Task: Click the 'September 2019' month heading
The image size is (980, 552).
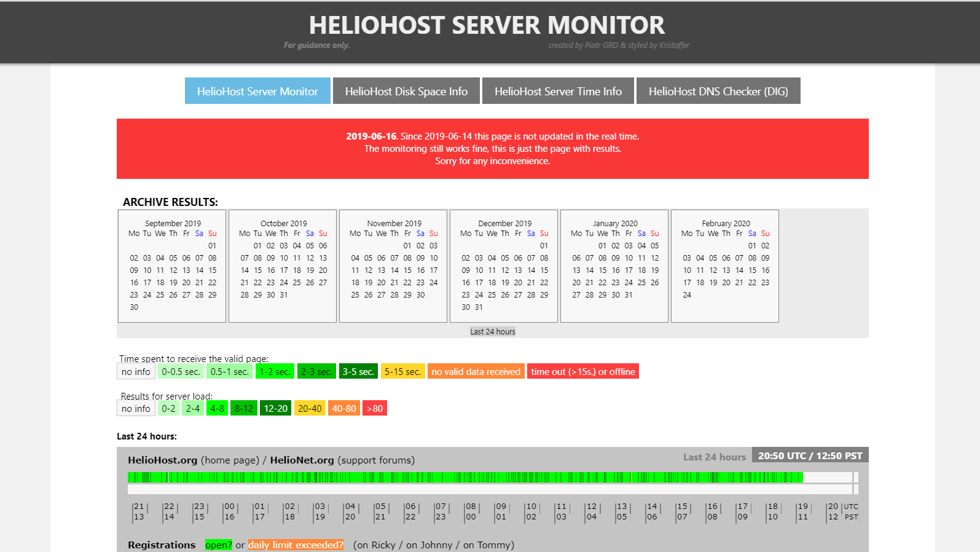Action: click(173, 223)
